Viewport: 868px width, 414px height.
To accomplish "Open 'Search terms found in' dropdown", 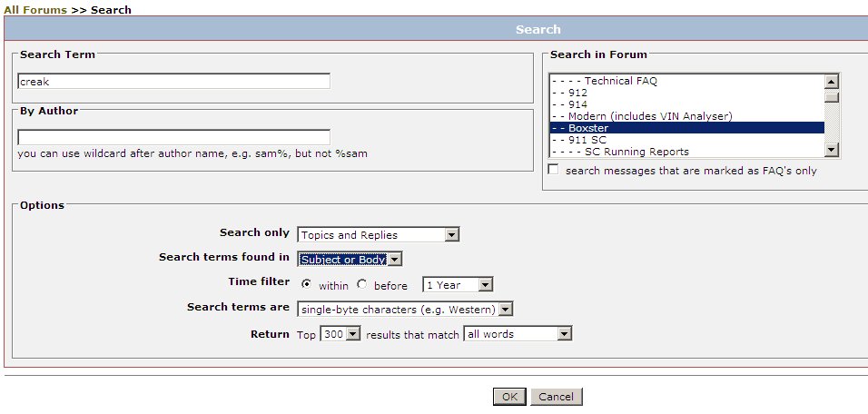I will [x=350, y=260].
